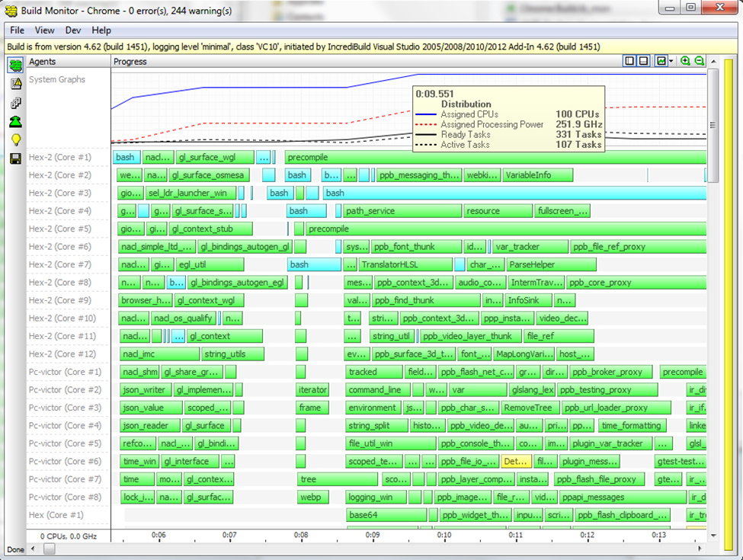Click the VariableInfo task bar
Screen dimensions: 743x560
click(x=537, y=175)
